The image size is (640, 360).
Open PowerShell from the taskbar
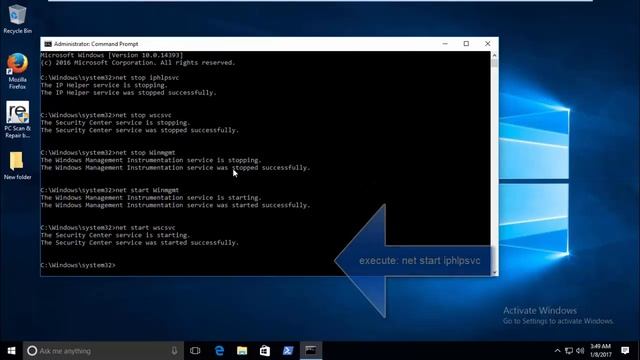click(x=288, y=351)
